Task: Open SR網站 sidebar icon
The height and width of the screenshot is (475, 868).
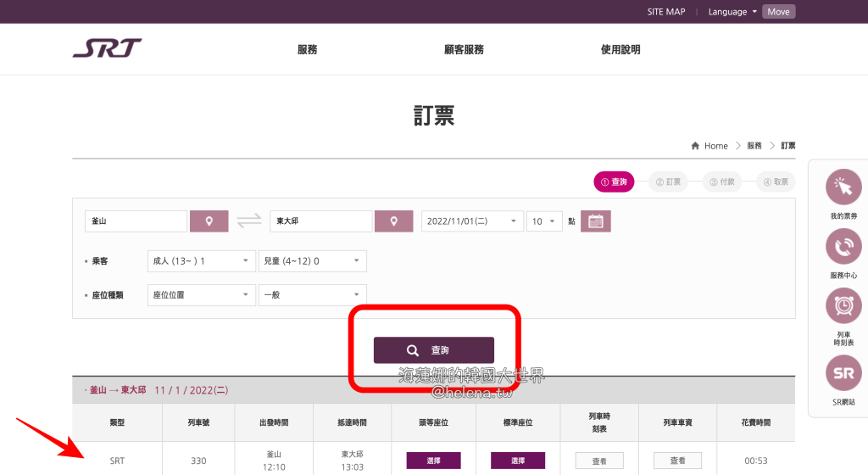Action: point(843,374)
